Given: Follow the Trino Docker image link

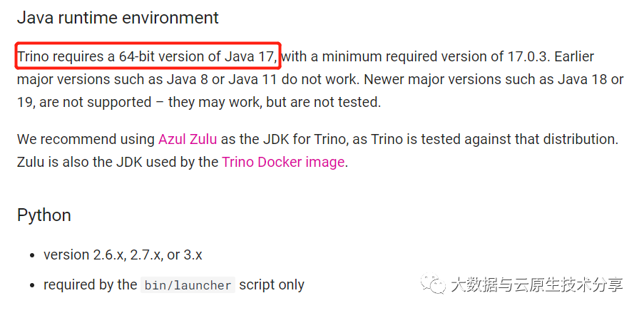Looking at the screenshot, I should [283, 162].
